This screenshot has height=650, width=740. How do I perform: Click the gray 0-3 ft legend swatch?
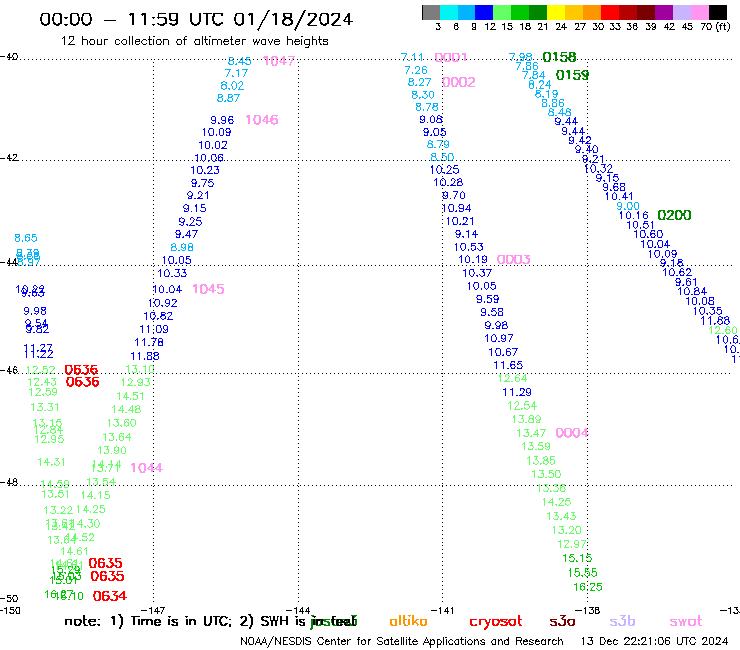[431, 12]
